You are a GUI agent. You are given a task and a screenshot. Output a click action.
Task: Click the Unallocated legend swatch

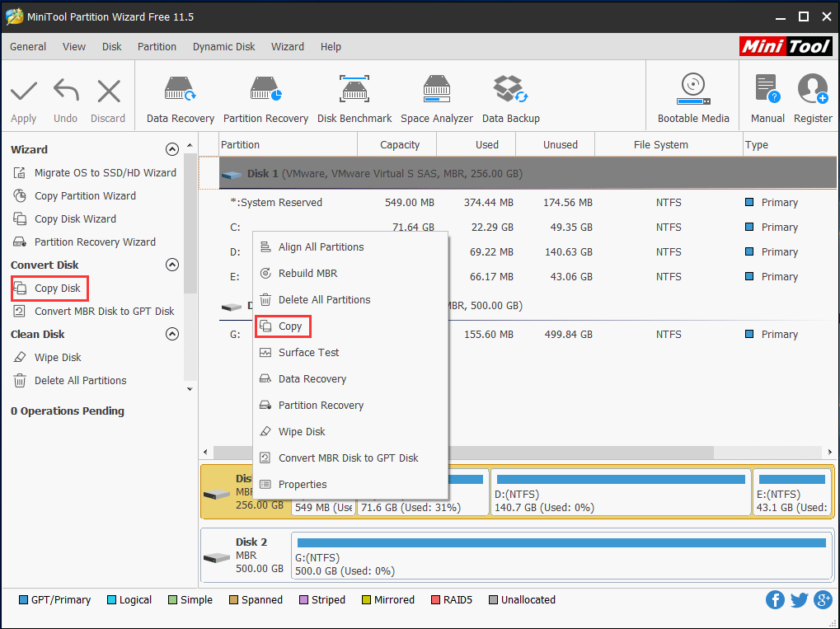[492, 599]
